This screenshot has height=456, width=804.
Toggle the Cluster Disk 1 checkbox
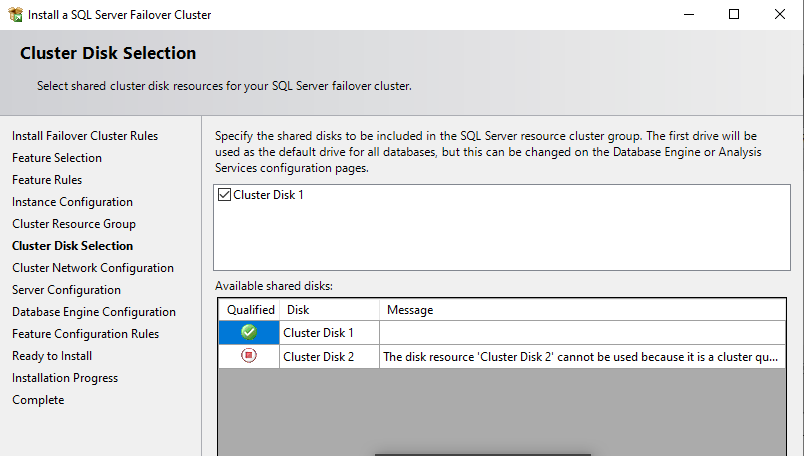point(224,195)
